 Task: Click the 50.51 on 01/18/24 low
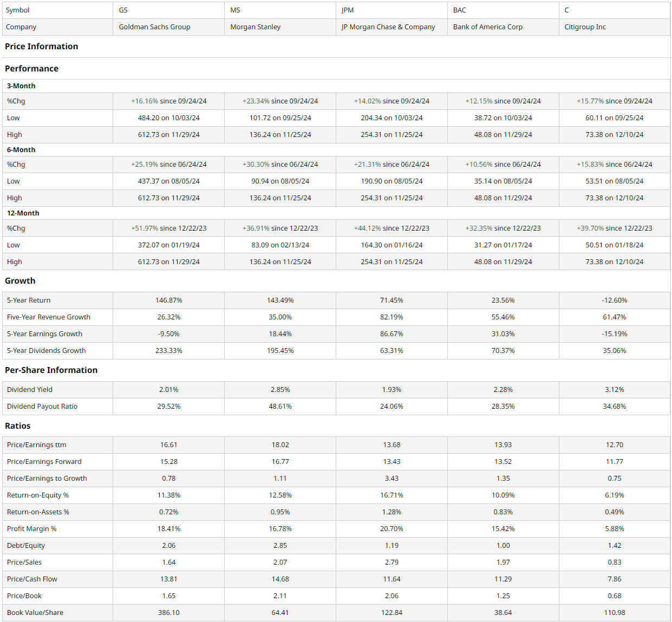[615, 245]
